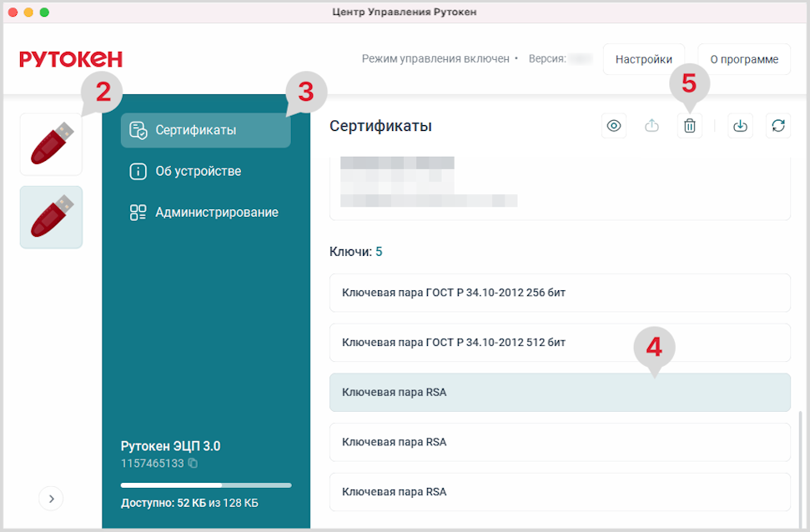This screenshot has height=532, width=810.
Task: Refresh the certificates list
Action: tap(778, 126)
